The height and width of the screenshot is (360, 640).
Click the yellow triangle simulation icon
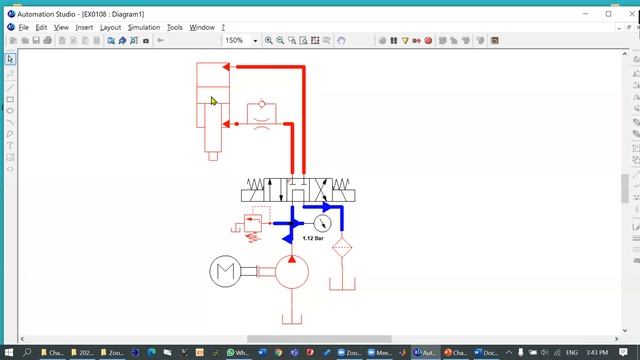click(405, 40)
